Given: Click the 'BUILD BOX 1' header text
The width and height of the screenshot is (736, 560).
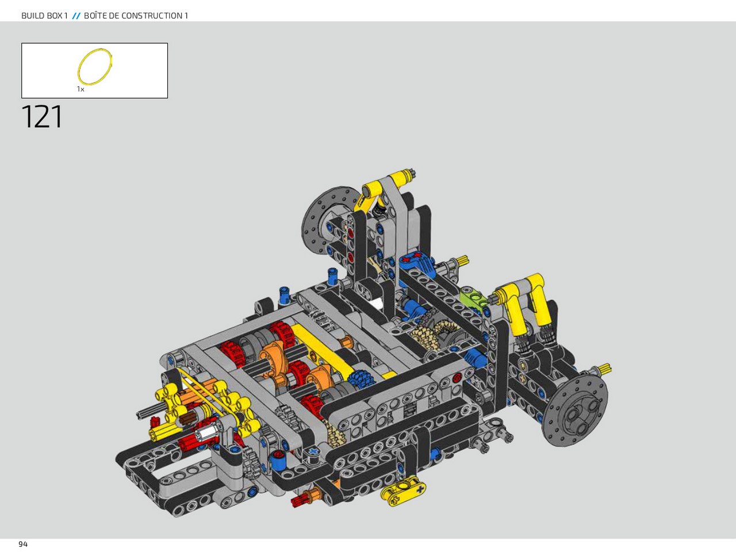Looking at the screenshot, I should click(44, 16).
